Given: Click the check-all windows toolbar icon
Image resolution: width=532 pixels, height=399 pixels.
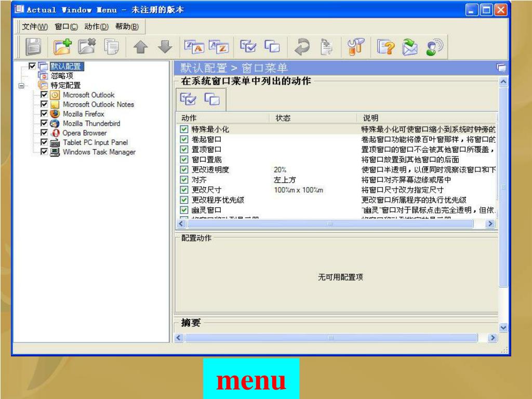Looking at the screenshot, I should (x=248, y=46).
